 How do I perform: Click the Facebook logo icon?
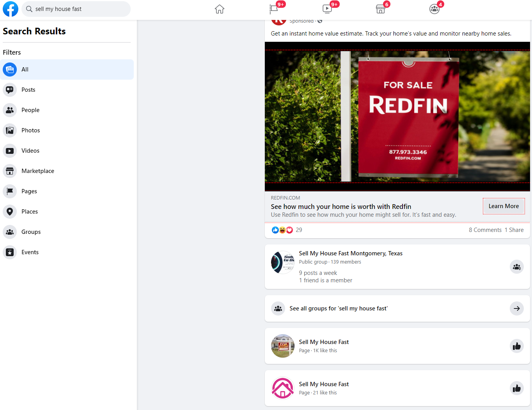(11, 9)
